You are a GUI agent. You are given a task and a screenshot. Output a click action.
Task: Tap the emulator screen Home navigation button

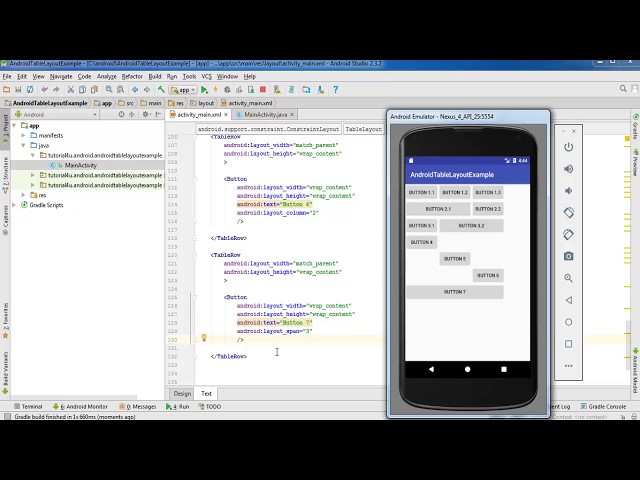pos(467,369)
